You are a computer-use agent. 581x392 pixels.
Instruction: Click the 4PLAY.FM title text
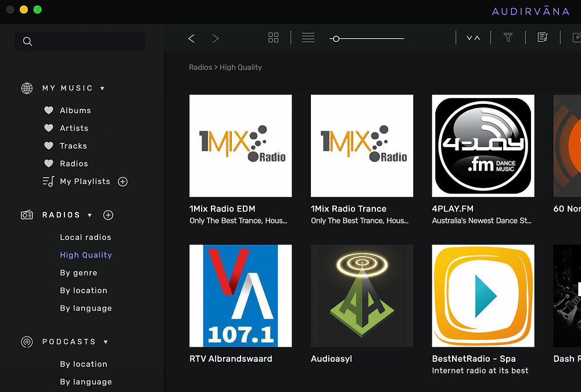453,209
